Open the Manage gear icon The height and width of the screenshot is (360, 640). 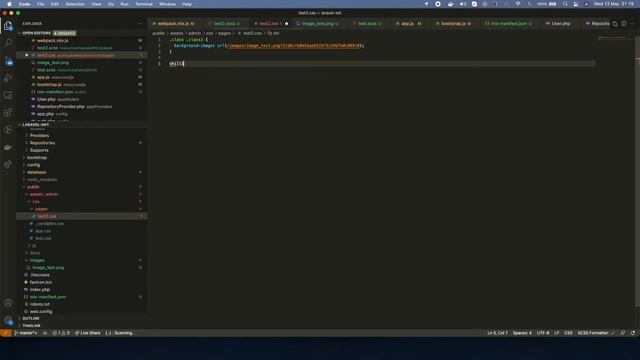coord(8,320)
